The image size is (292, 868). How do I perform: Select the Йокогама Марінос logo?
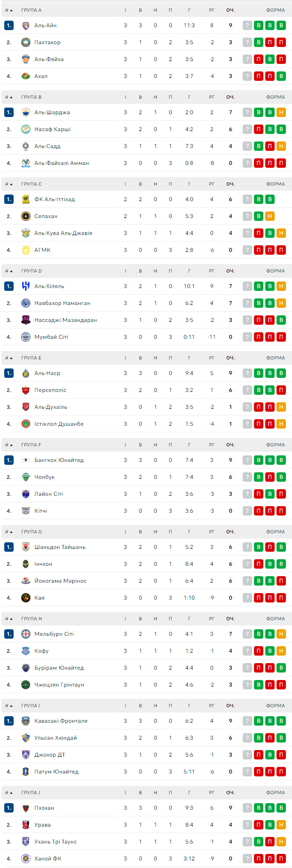point(26,581)
